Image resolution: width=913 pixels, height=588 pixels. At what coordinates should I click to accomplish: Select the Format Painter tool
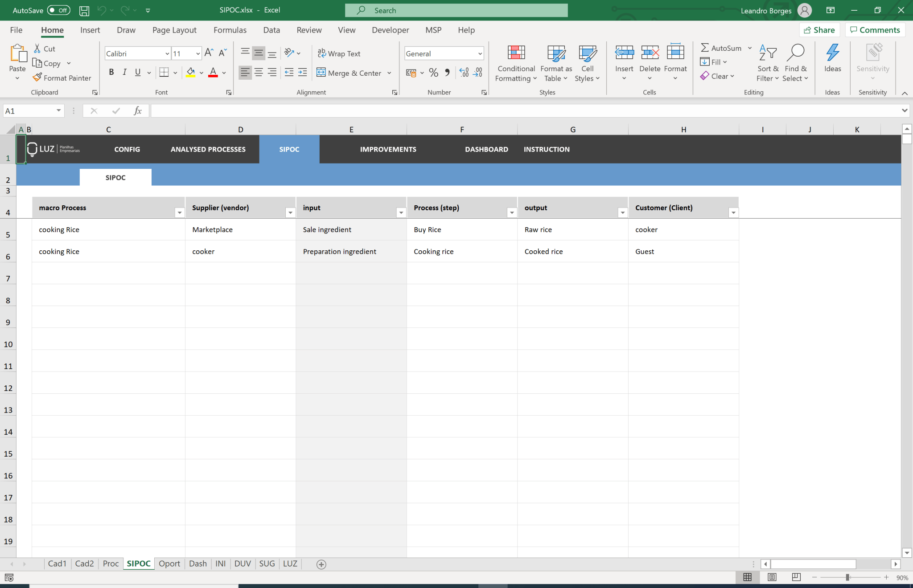point(62,78)
